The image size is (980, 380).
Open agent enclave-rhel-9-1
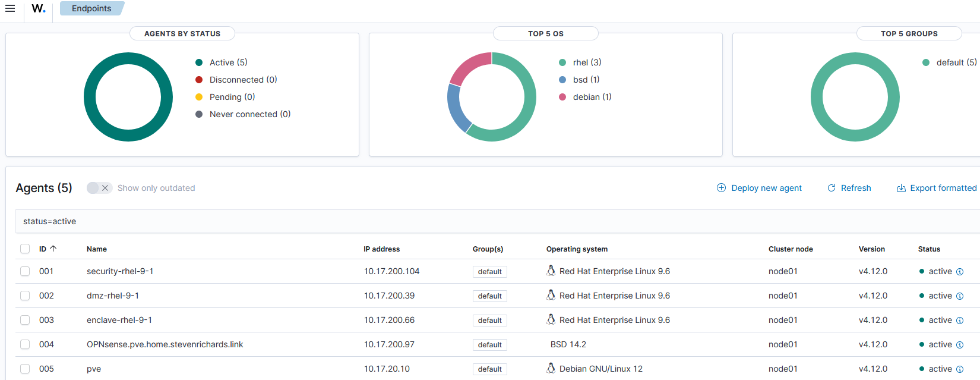119,320
